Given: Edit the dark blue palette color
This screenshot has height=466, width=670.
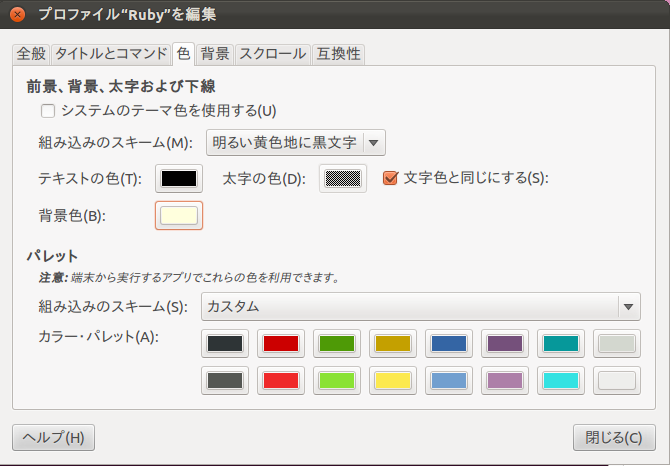Looking at the screenshot, I should tap(449, 343).
